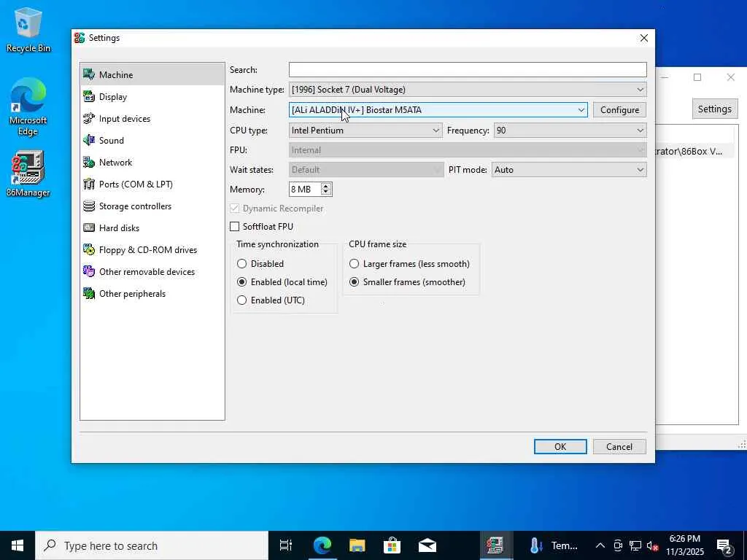Image resolution: width=747 pixels, height=560 pixels.
Task: Click the Cancel button
Action: (619, 446)
